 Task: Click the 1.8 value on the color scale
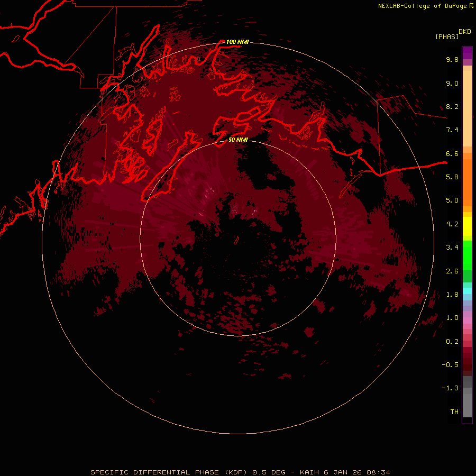tap(452, 295)
